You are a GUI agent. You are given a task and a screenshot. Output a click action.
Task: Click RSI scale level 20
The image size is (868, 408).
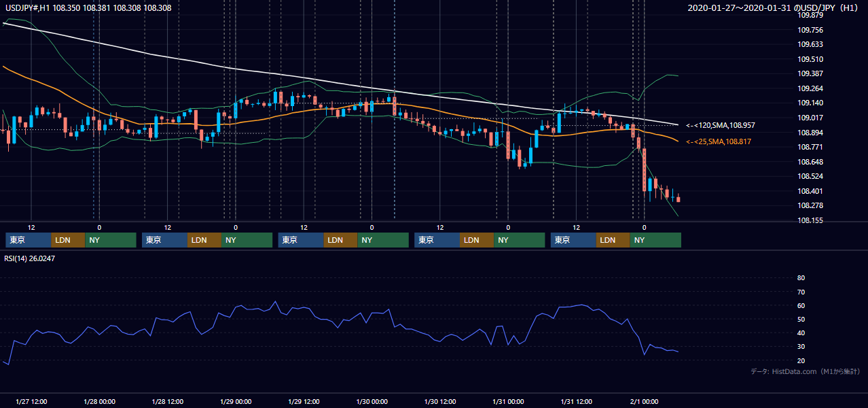tap(801, 360)
